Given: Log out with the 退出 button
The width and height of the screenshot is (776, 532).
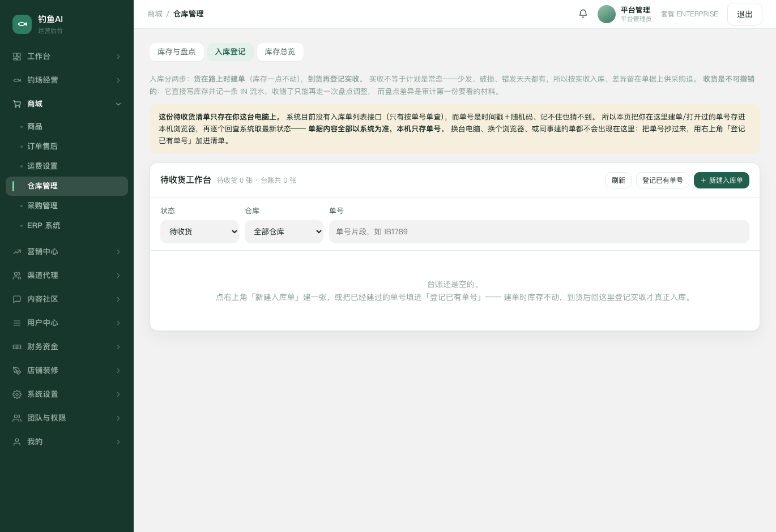Looking at the screenshot, I should [x=745, y=14].
